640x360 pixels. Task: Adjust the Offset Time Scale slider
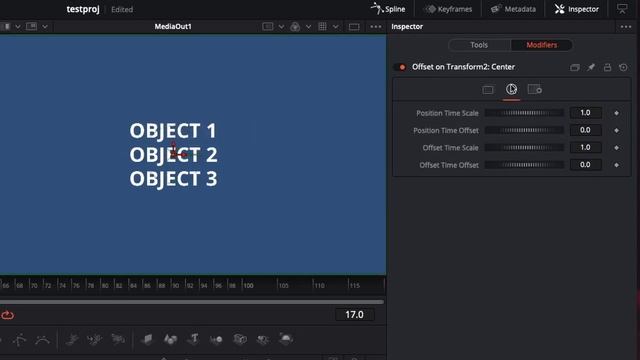coord(524,148)
